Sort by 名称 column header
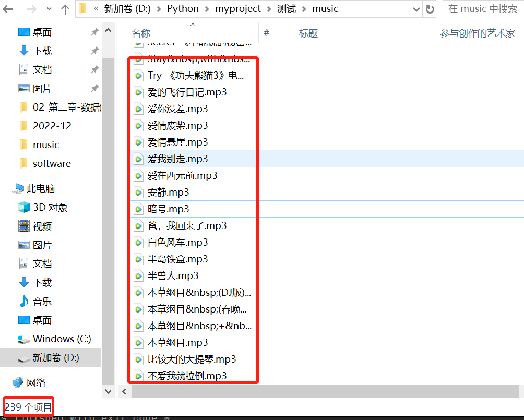The width and height of the screenshot is (524, 420). pos(141,33)
